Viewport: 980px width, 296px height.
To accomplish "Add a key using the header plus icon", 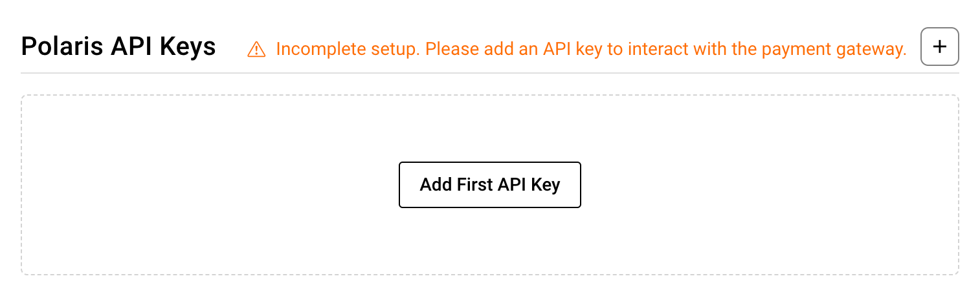I will [939, 47].
